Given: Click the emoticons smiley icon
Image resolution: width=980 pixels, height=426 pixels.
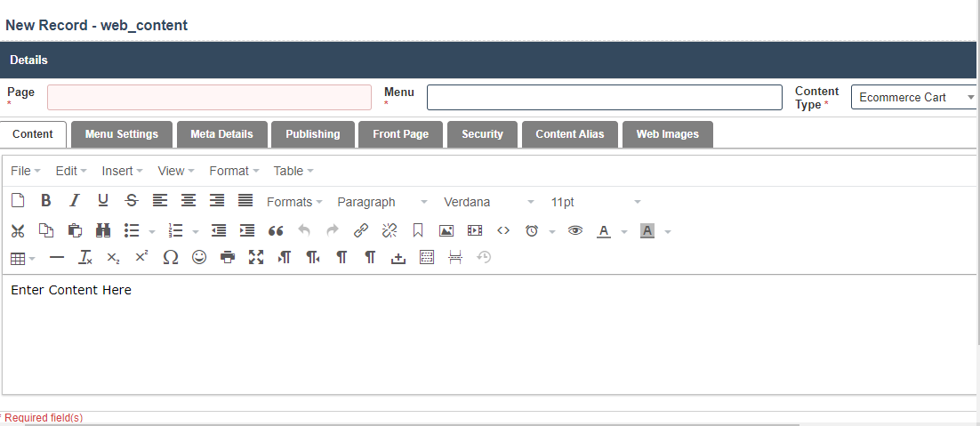Looking at the screenshot, I should tap(199, 257).
